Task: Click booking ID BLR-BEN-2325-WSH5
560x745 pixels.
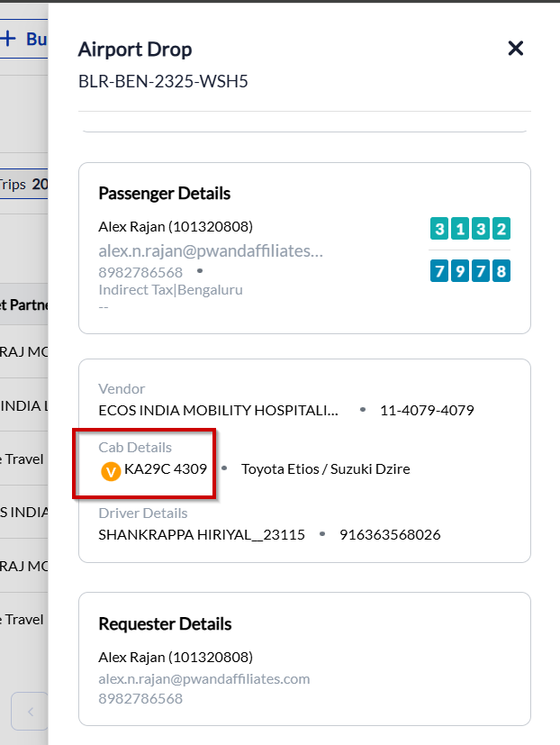Action: tap(163, 82)
